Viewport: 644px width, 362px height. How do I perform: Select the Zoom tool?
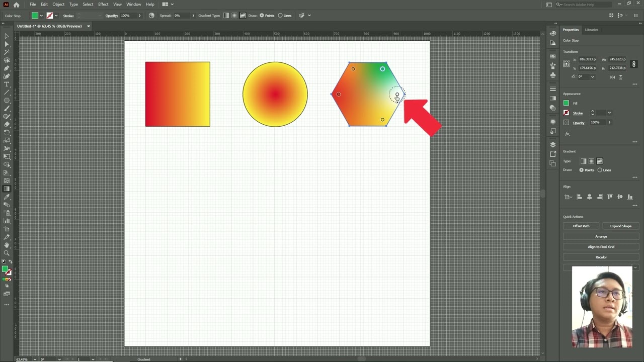7,253
